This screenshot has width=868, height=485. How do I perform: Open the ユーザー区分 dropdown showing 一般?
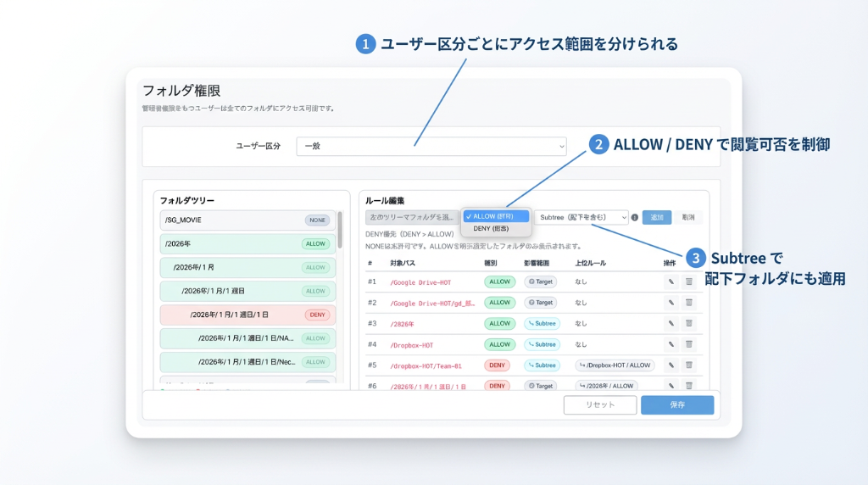coord(431,146)
